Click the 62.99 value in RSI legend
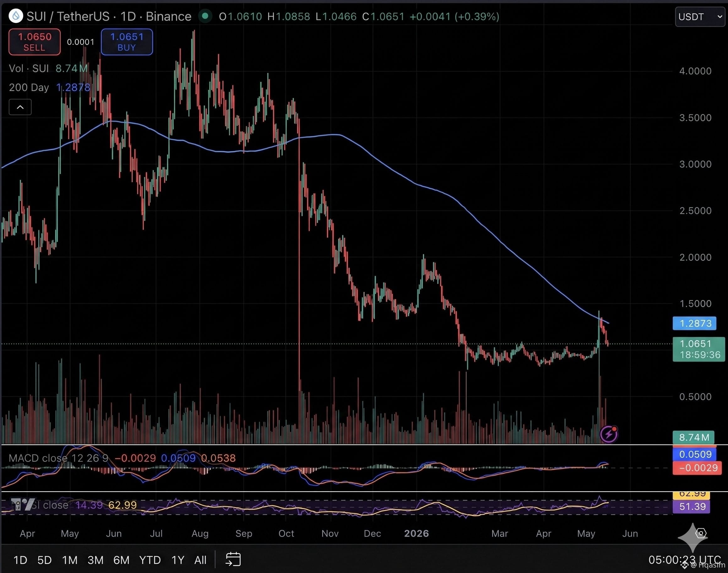This screenshot has width=728, height=573. [122, 505]
